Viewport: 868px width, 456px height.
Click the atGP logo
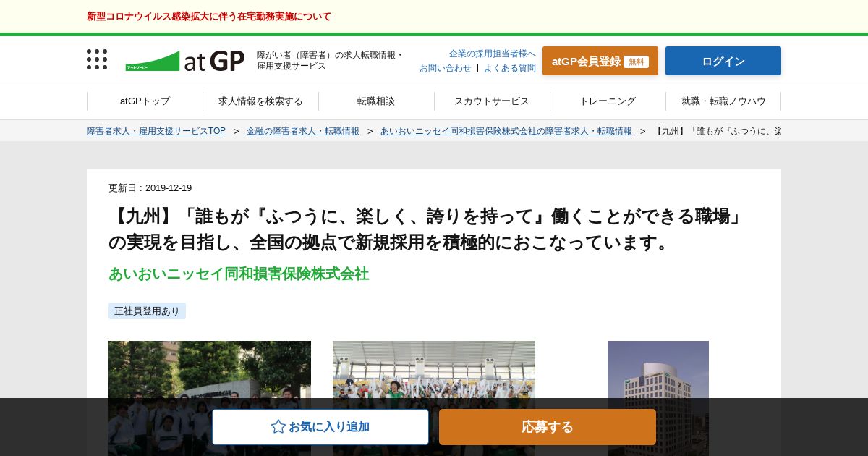click(185, 61)
